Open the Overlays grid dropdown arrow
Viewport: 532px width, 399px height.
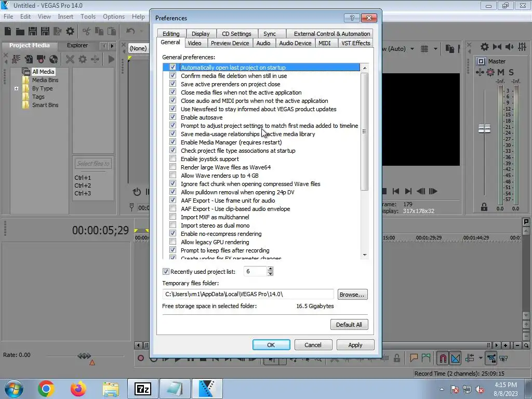(x=436, y=49)
